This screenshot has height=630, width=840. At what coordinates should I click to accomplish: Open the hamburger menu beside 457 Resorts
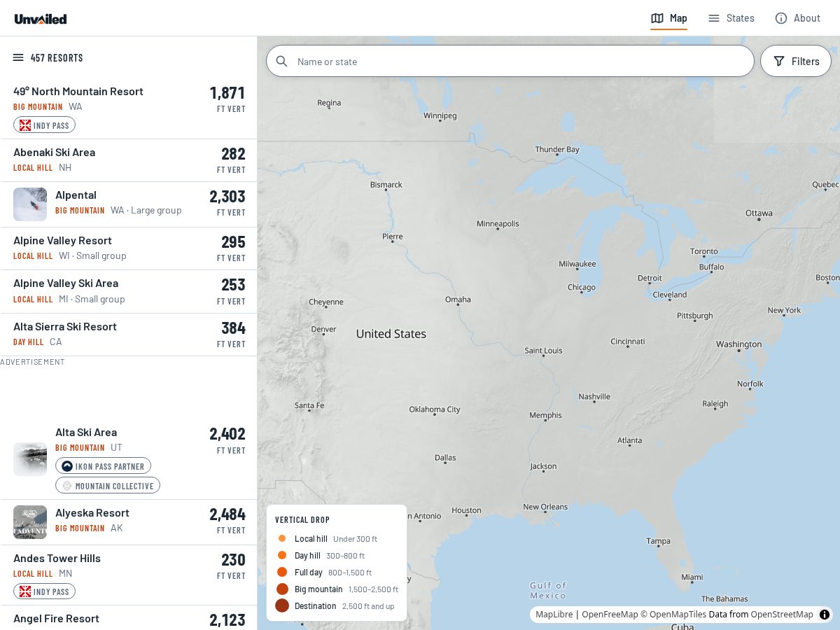(x=18, y=57)
